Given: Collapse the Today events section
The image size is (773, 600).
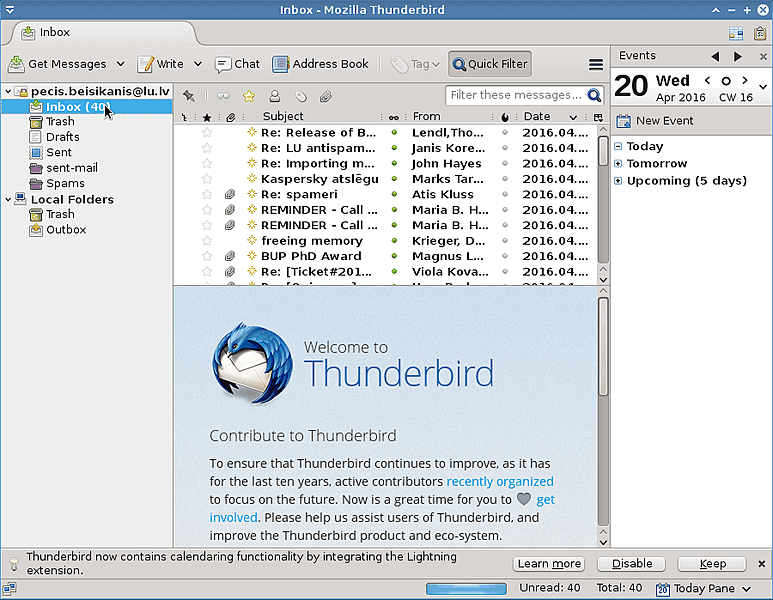Looking at the screenshot, I should (618, 146).
